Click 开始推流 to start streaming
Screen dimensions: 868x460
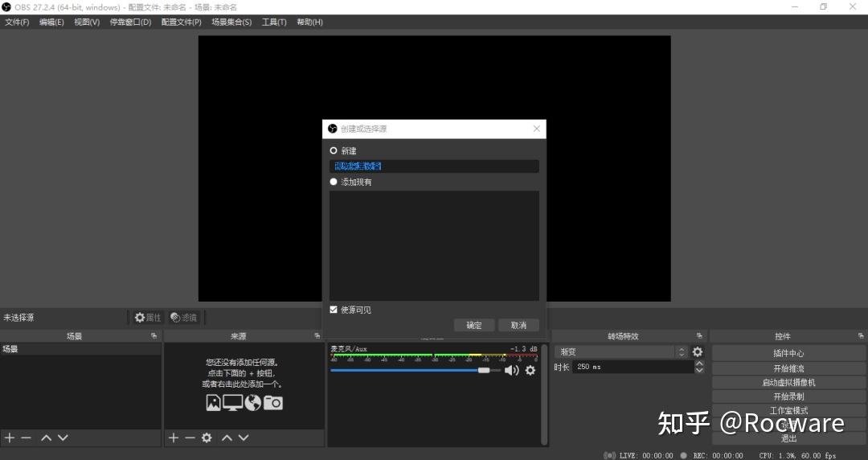tap(788, 368)
